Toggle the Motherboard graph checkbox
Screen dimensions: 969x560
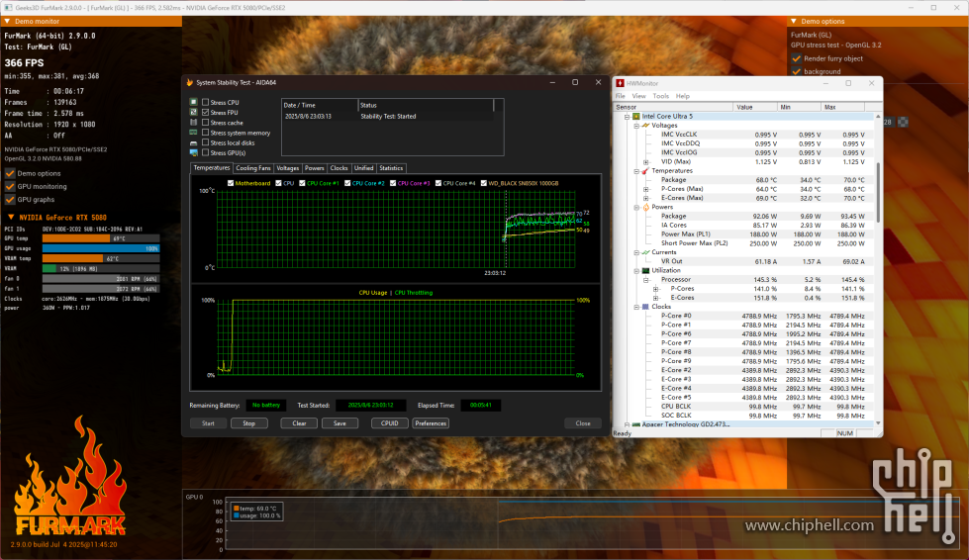click(x=231, y=183)
